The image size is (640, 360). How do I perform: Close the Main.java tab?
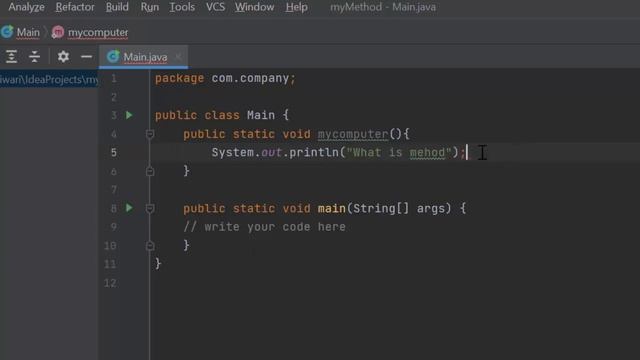(x=178, y=57)
